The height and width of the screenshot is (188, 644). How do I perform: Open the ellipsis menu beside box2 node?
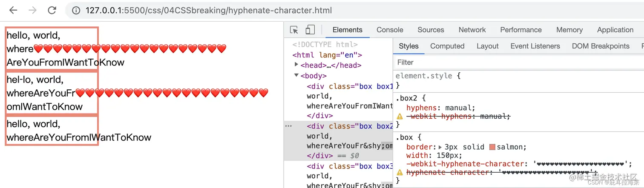(x=288, y=126)
